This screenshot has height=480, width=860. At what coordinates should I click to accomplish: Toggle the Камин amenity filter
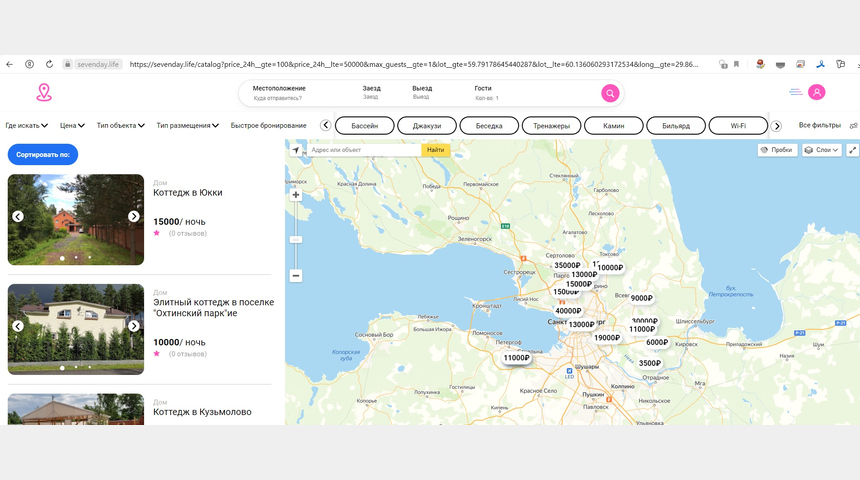pos(614,126)
